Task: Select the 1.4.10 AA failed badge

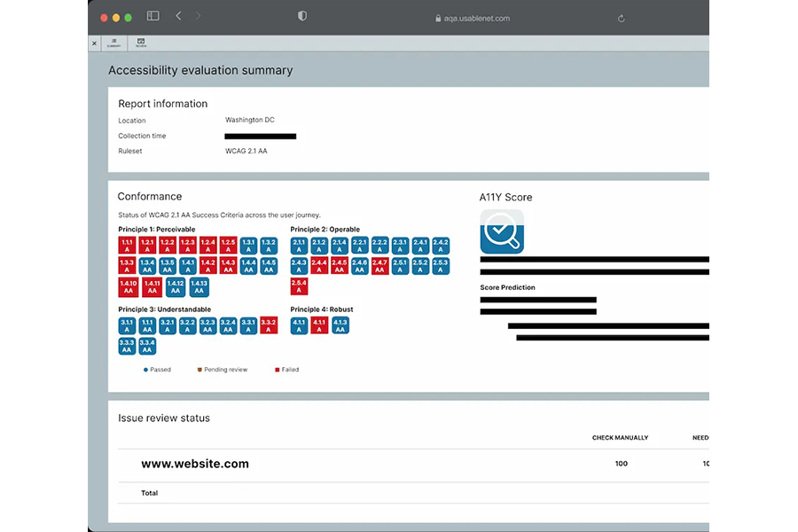Action: [128, 286]
